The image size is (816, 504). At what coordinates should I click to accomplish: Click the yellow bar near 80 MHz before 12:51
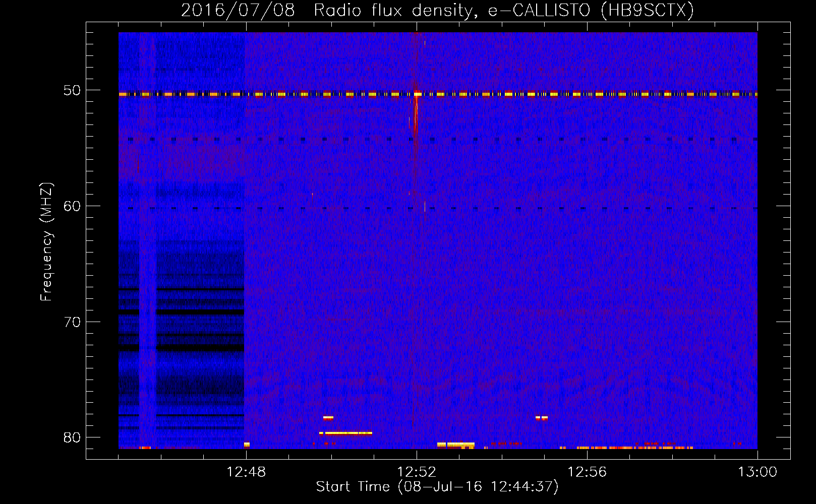(346, 433)
